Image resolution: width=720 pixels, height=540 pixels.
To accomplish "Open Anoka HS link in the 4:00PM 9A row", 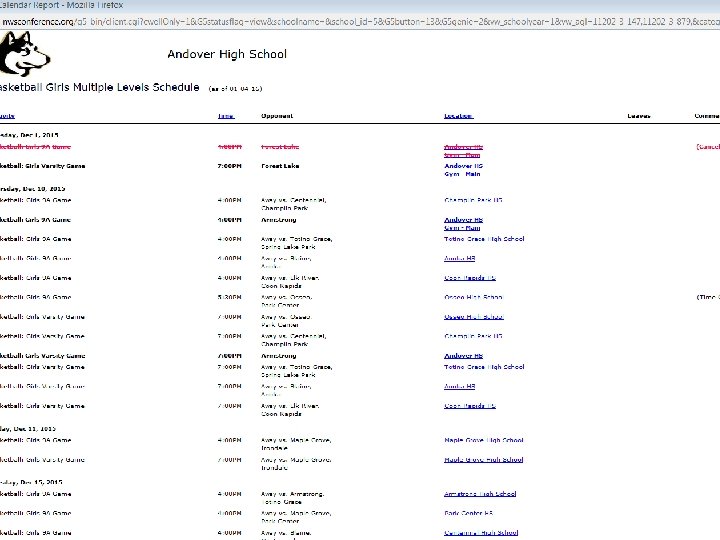I will pyautogui.click(x=459, y=259).
